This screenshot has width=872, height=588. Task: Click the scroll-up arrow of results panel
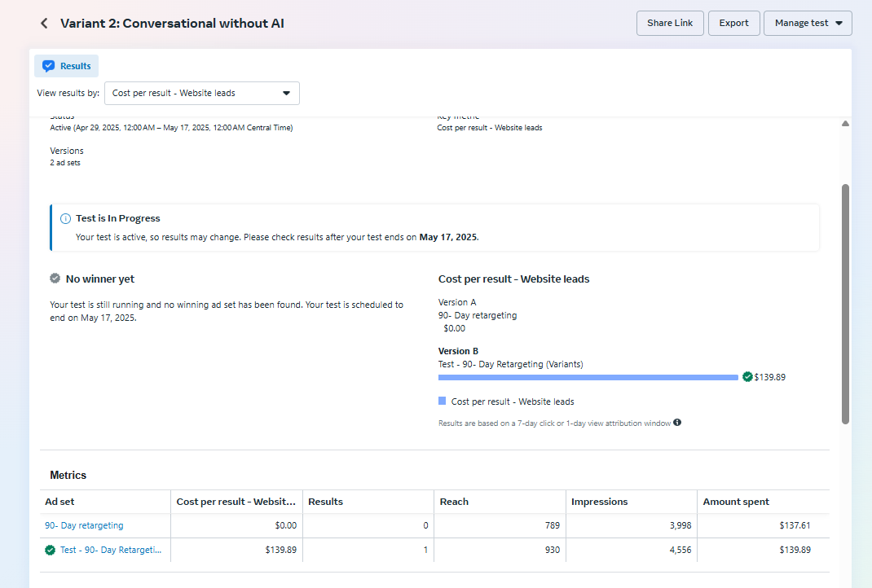pyautogui.click(x=845, y=123)
